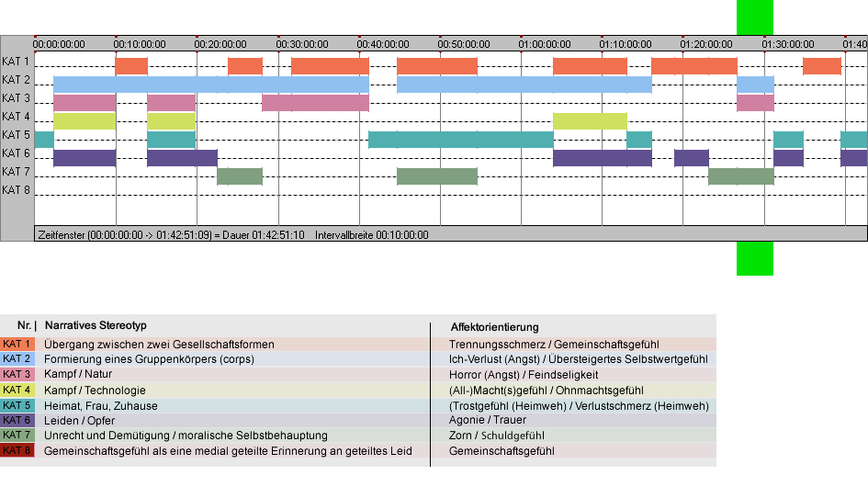
Task: Click the pink KAT 3 legend swatch
Action: coord(17,375)
